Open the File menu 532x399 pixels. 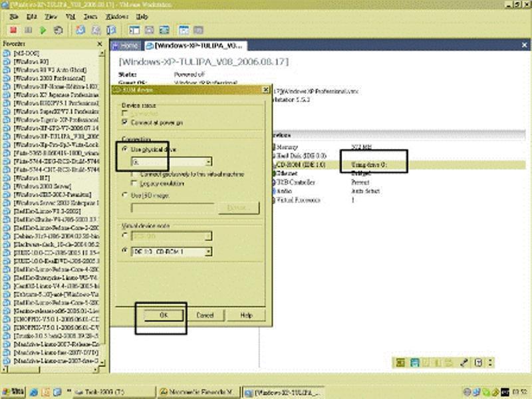14,17
